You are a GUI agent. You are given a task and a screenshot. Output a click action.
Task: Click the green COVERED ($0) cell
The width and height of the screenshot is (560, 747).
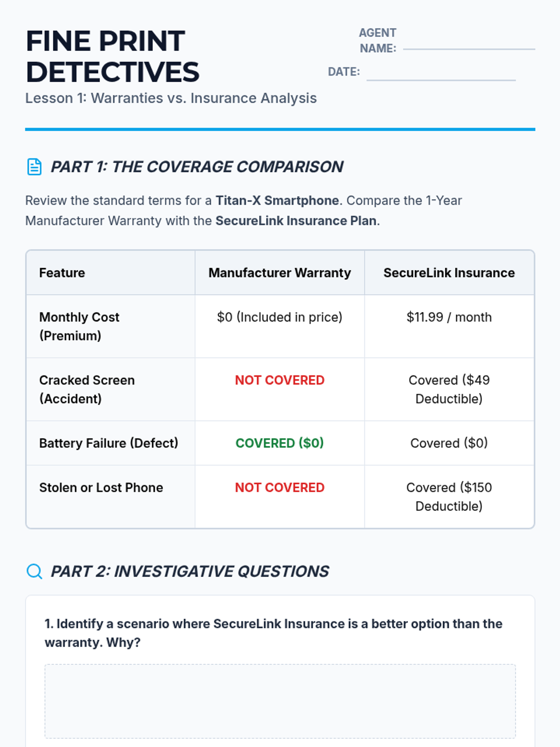[280, 443]
